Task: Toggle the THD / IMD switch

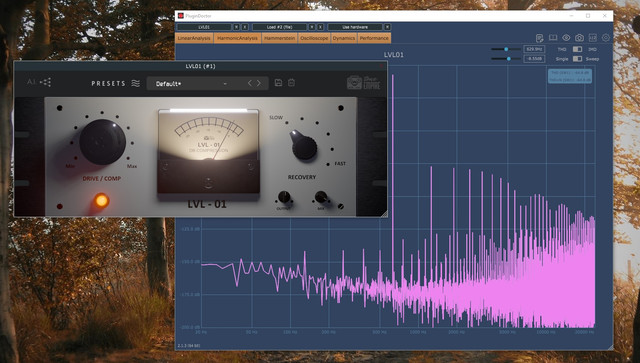Action: click(577, 49)
